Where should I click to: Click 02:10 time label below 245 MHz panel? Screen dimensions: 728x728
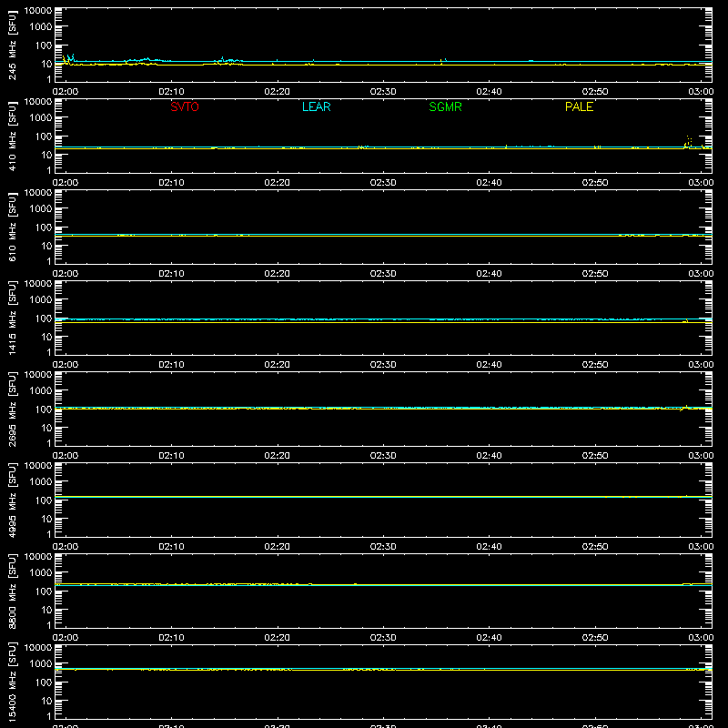[171, 92]
